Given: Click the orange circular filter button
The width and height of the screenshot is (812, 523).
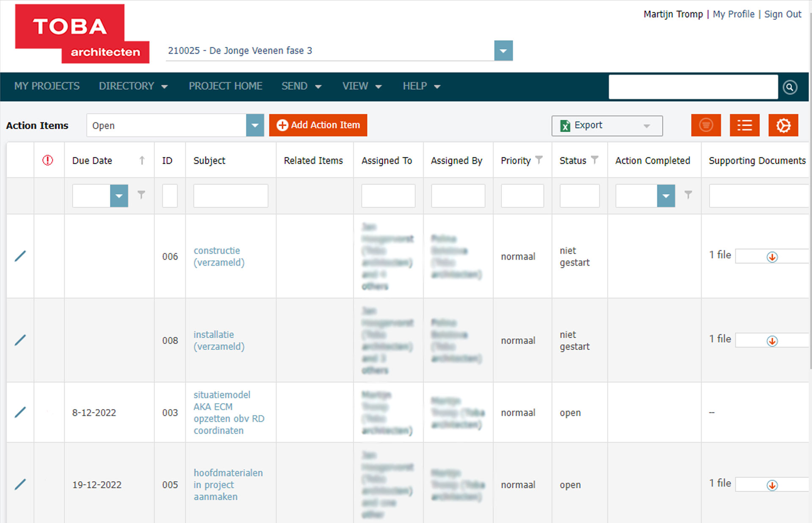Looking at the screenshot, I should (706, 125).
